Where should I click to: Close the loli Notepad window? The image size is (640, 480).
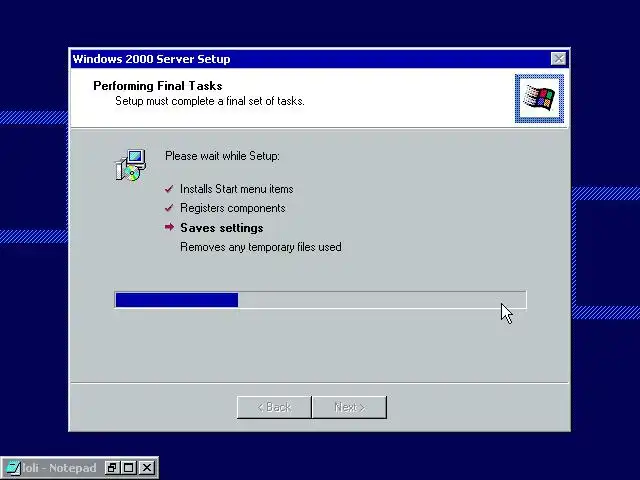(147, 468)
